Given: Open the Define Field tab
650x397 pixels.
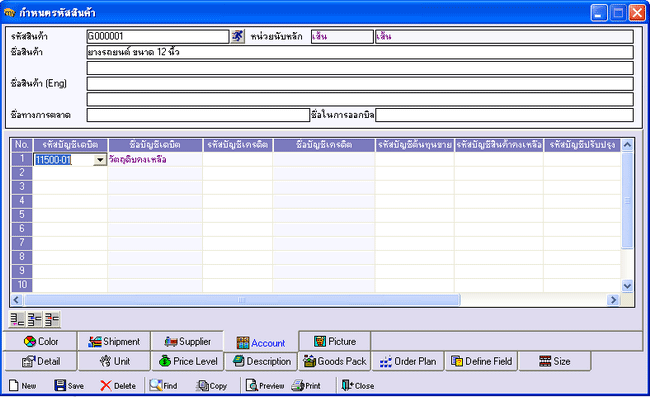Looking at the screenshot, I should [x=481, y=361].
